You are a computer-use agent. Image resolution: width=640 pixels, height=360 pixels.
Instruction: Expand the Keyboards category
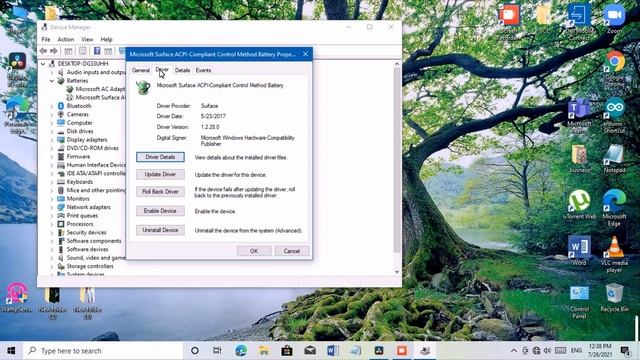(52, 182)
